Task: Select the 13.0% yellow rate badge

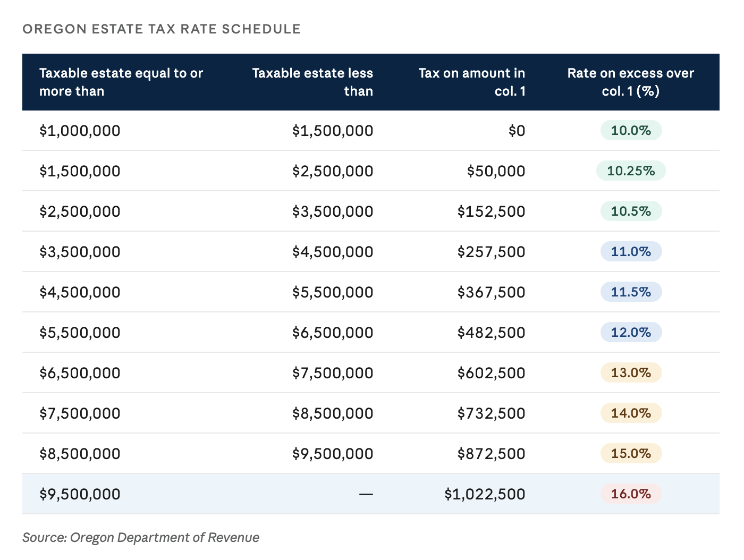Action: coord(631,373)
